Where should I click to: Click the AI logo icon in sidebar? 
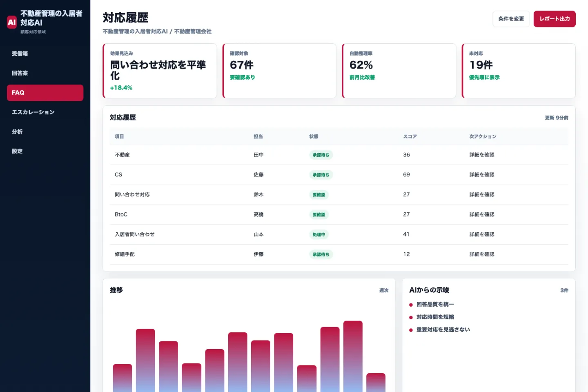coord(12,22)
